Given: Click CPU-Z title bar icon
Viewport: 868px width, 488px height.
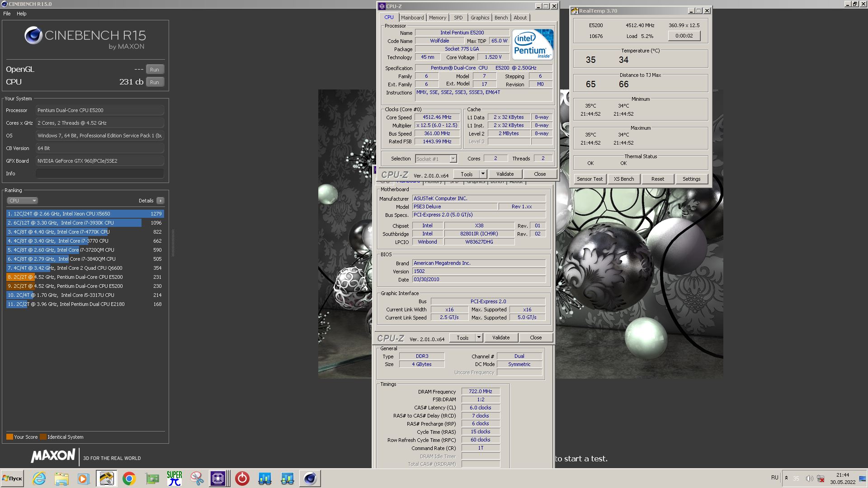Looking at the screenshot, I should click(x=382, y=6).
